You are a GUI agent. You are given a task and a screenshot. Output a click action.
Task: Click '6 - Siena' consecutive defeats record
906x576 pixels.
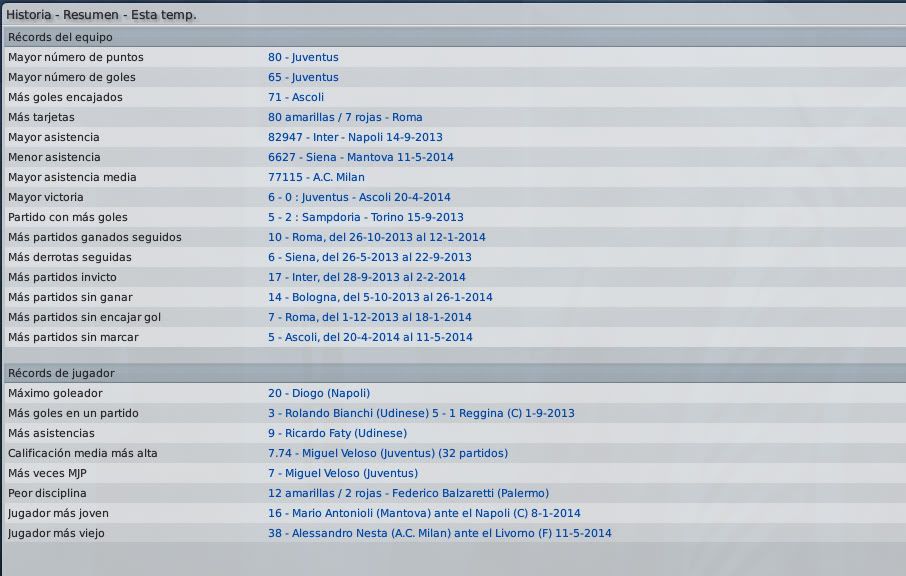pos(369,258)
